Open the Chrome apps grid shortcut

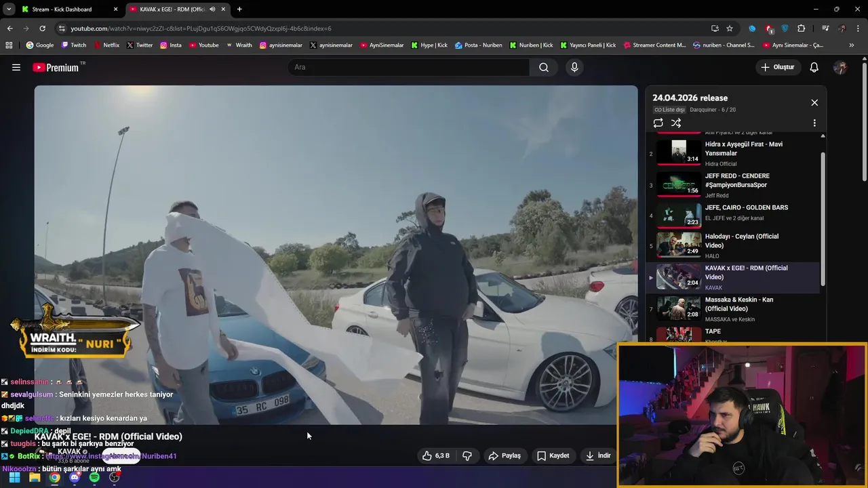click(9, 45)
